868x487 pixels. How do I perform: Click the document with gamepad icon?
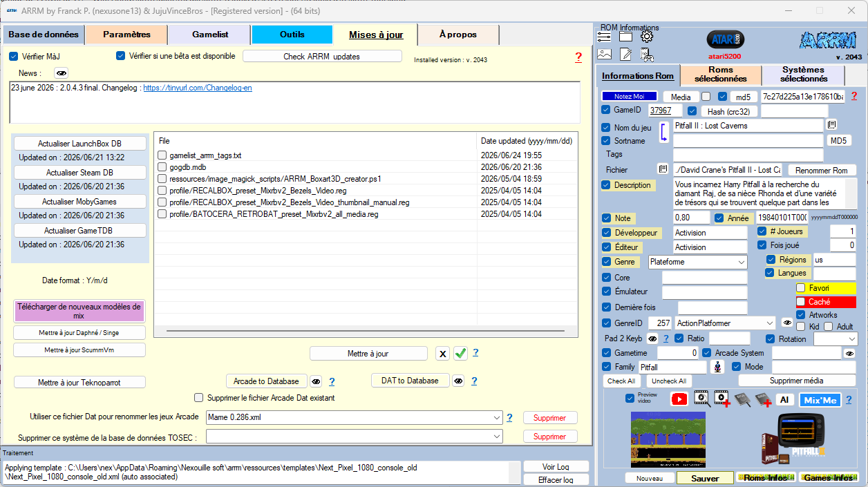pos(647,54)
